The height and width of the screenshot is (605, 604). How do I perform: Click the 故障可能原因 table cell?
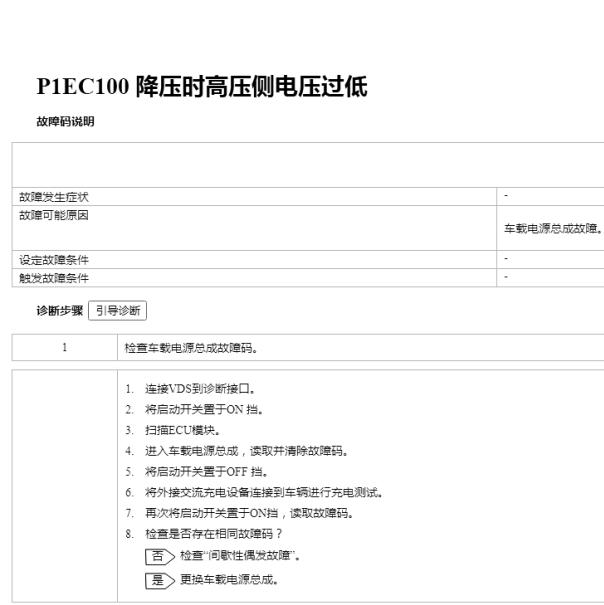[x=254, y=228]
